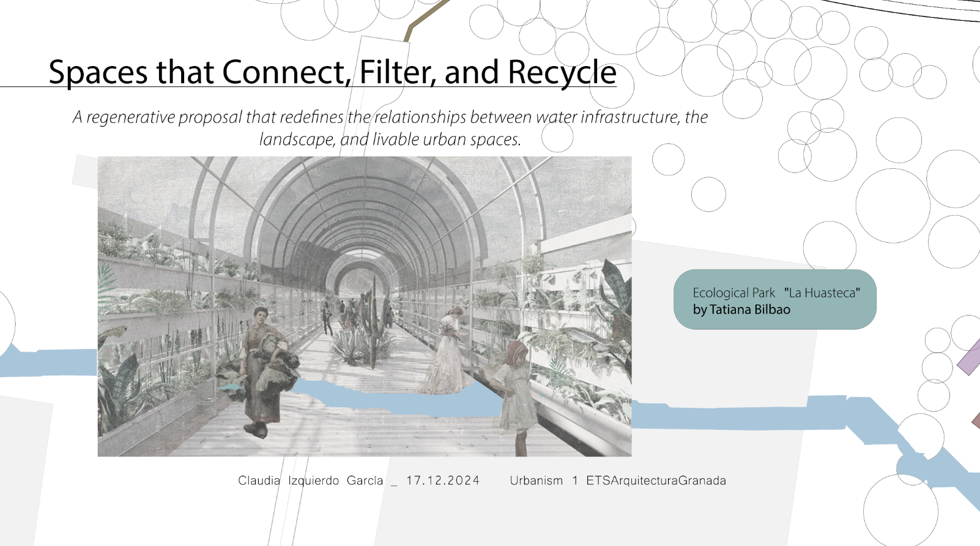This screenshot has height=546, width=980.
Task: Select the italic subtitle about regenerative proposal
Action: (390, 128)
